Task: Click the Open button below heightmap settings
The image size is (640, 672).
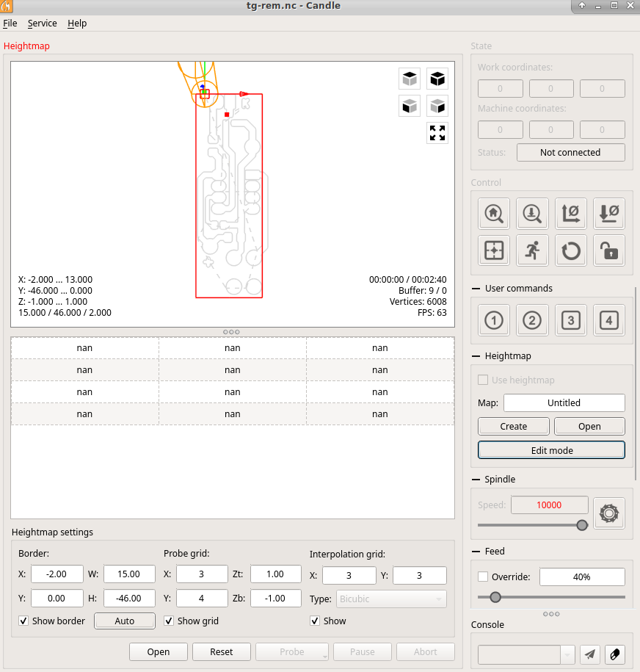Action: (x=159, y=652)
